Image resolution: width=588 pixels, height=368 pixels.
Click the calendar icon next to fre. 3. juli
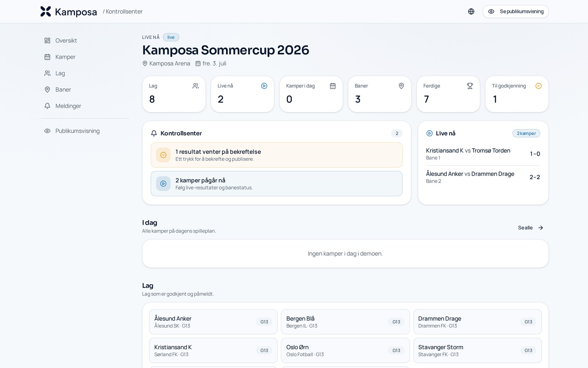pos(198,63)
